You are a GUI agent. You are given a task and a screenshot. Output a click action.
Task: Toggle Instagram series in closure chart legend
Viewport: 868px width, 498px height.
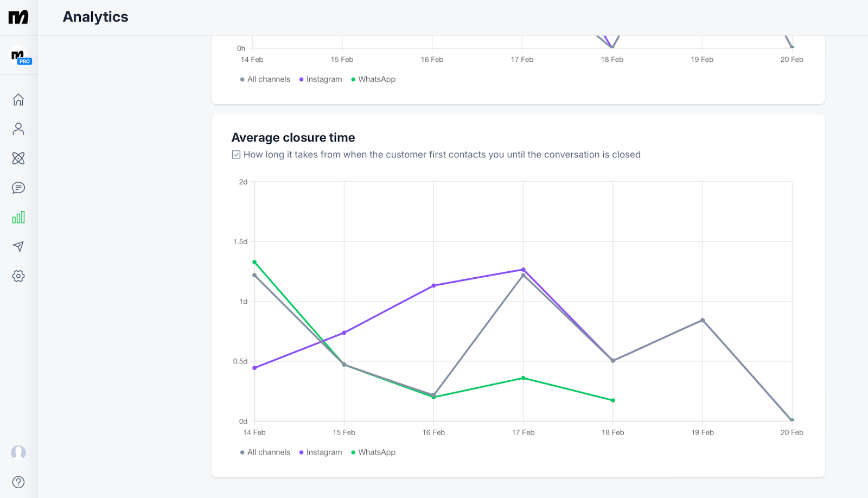(x=321, y=452)
